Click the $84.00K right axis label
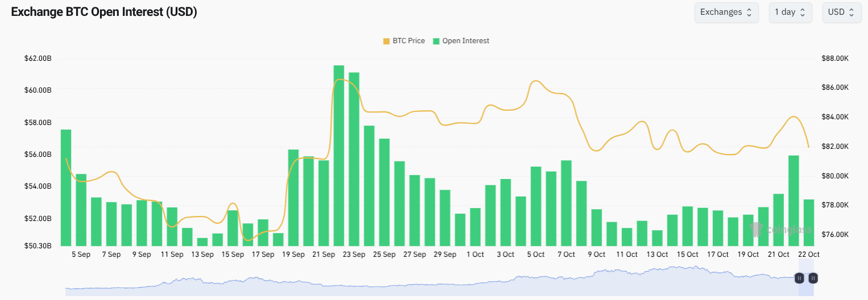Screen dimensions: 868x300 [835, 117]
